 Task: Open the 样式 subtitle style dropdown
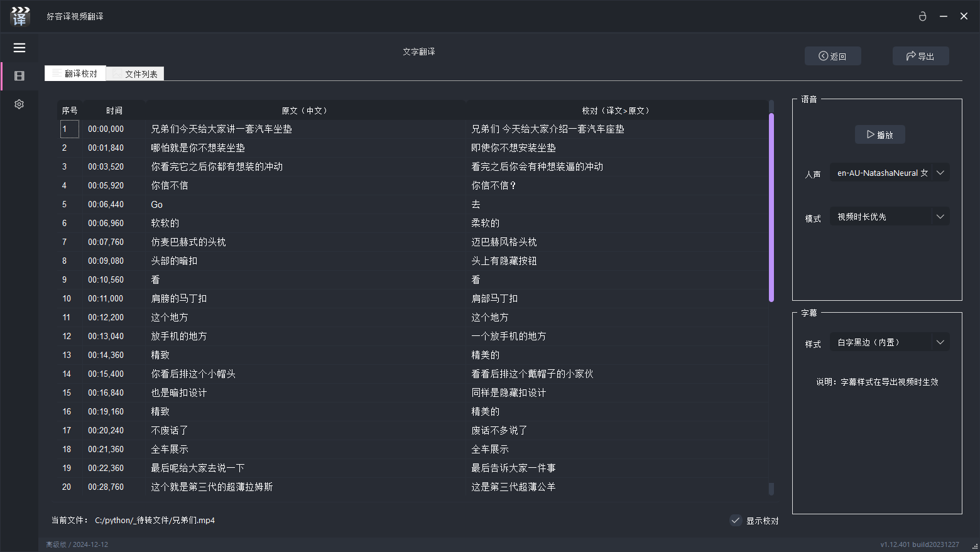click(940, 342)
